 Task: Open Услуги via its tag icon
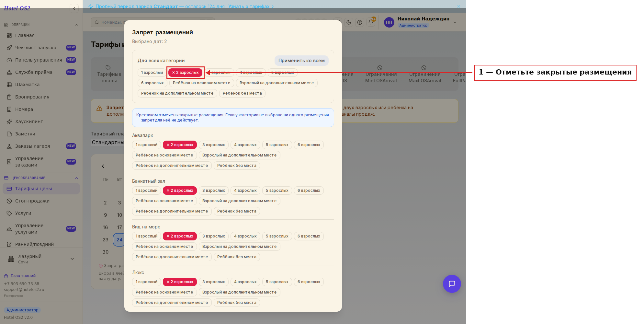click(x=9, y=213)
